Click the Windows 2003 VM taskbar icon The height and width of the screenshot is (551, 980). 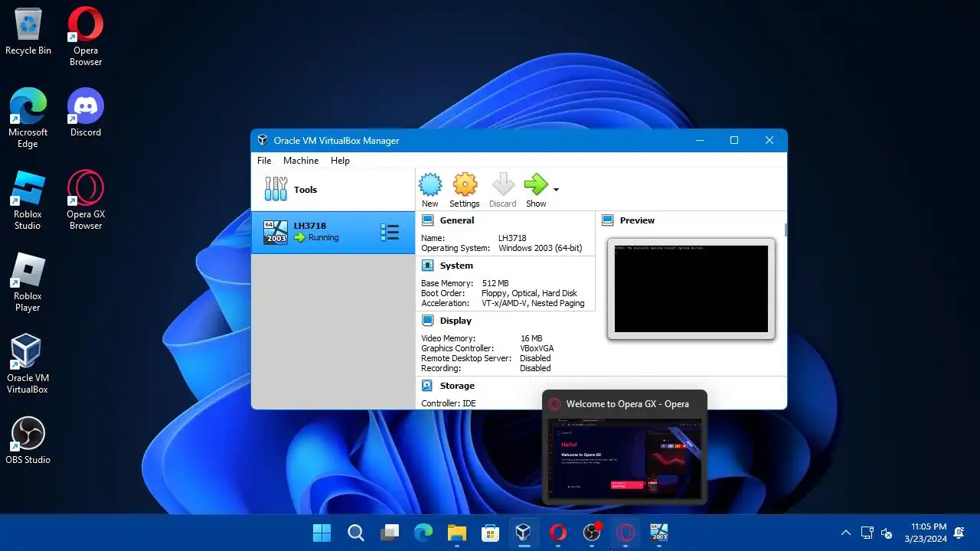pos(659,533)
